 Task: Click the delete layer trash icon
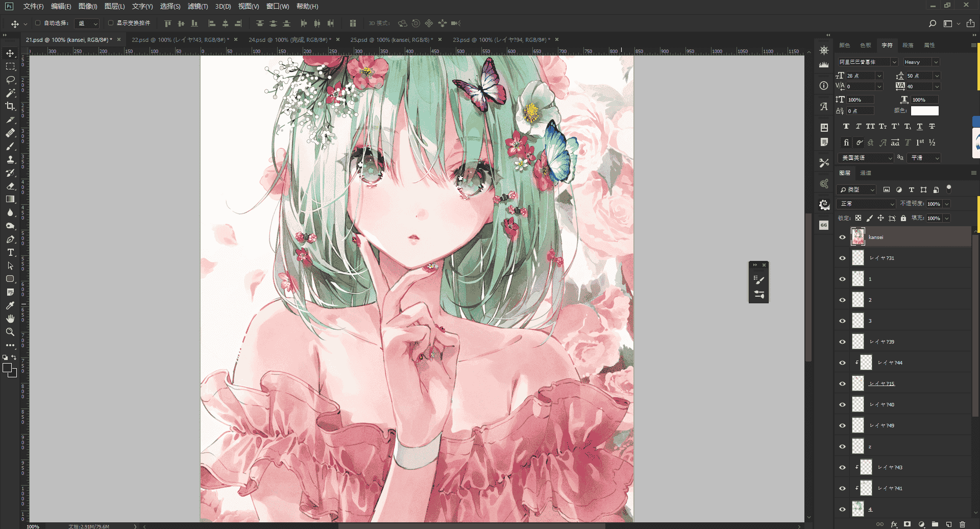(x=962, y=524)
